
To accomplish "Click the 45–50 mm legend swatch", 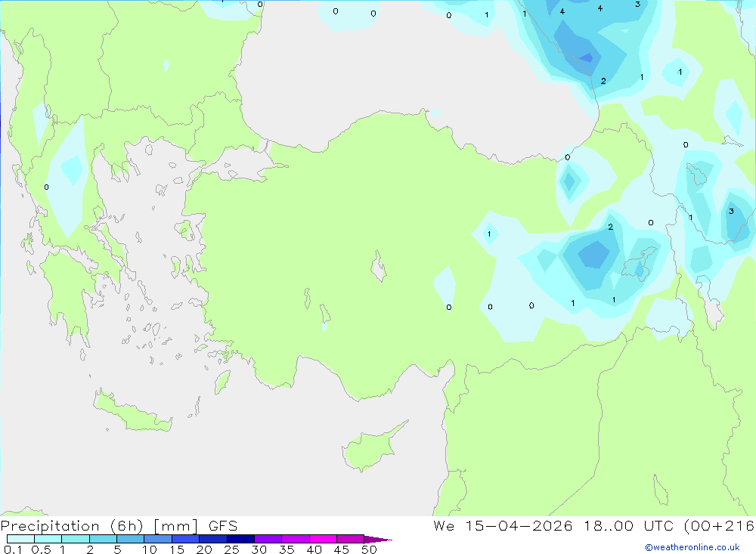I will (351, 539).
